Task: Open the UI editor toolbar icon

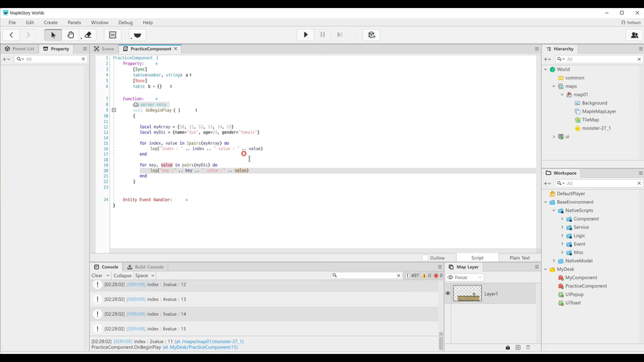Action: tap(113, 35)
